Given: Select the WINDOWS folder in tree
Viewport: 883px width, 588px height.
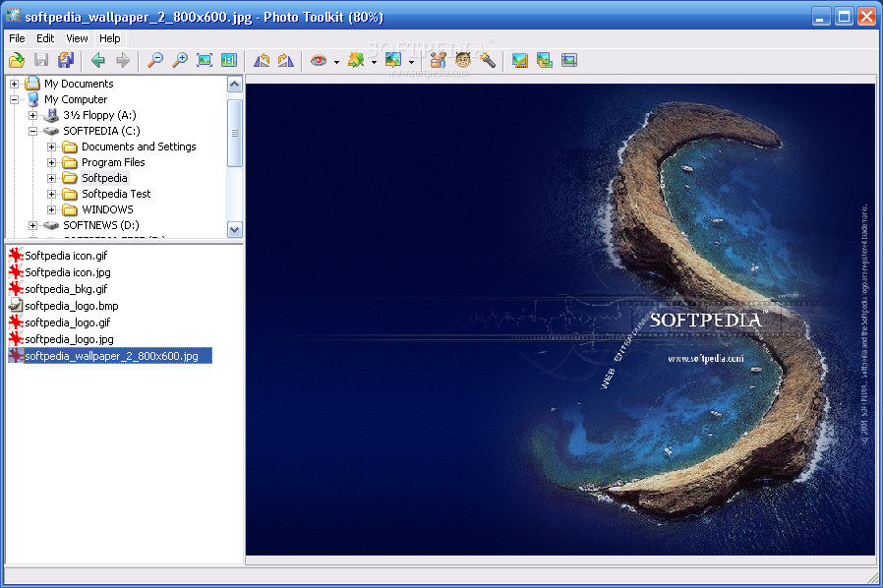Looking at the screenshot, I should tap(107, 209).
